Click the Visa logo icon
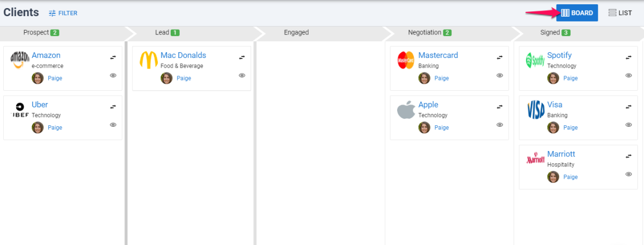The height and width of the screenshot is (245, 644). click(x=536, y=110)
